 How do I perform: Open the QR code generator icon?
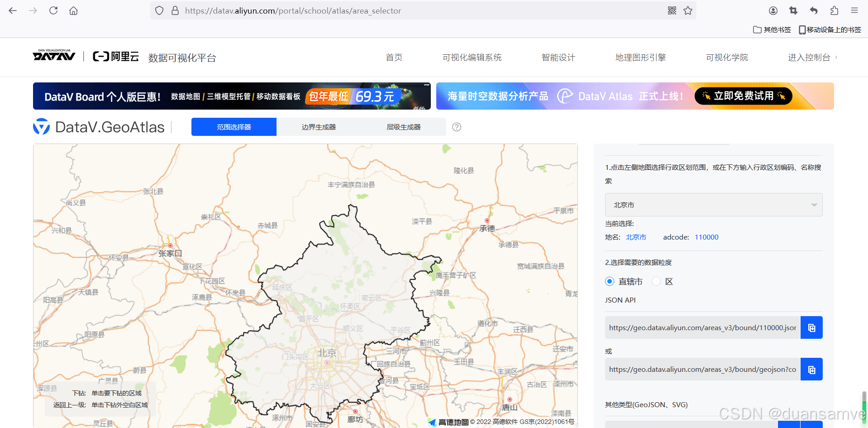pos(672,10)
